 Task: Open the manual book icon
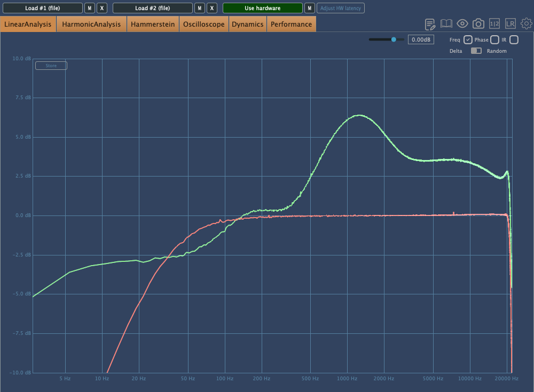coord(446,24)
